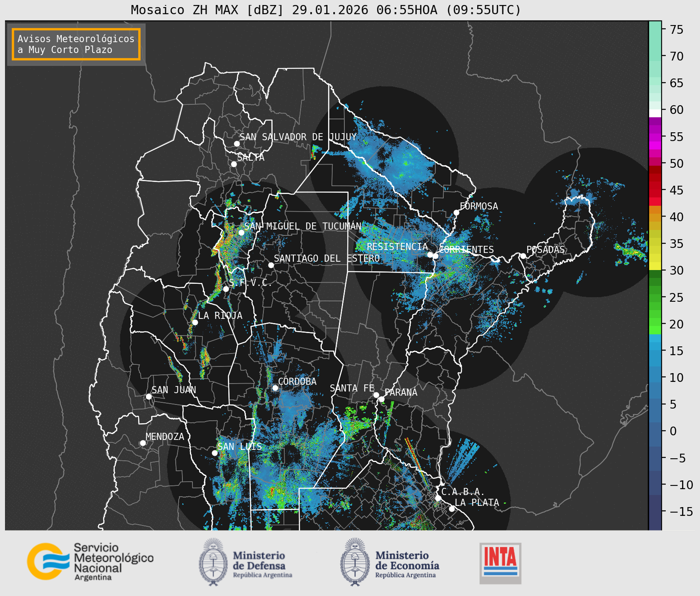Image resolution: width=700 pixels, height=596 pixels.
Task: Select the white dot marking Formosa
Action: [456, 213]
